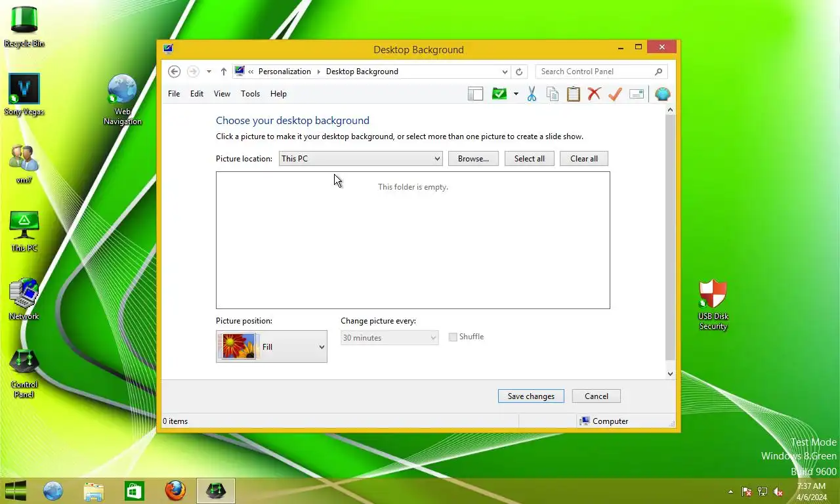Click the active Control Panel taskbar button
The width and height of the screenshot is (840, 504).
point(216,491)
